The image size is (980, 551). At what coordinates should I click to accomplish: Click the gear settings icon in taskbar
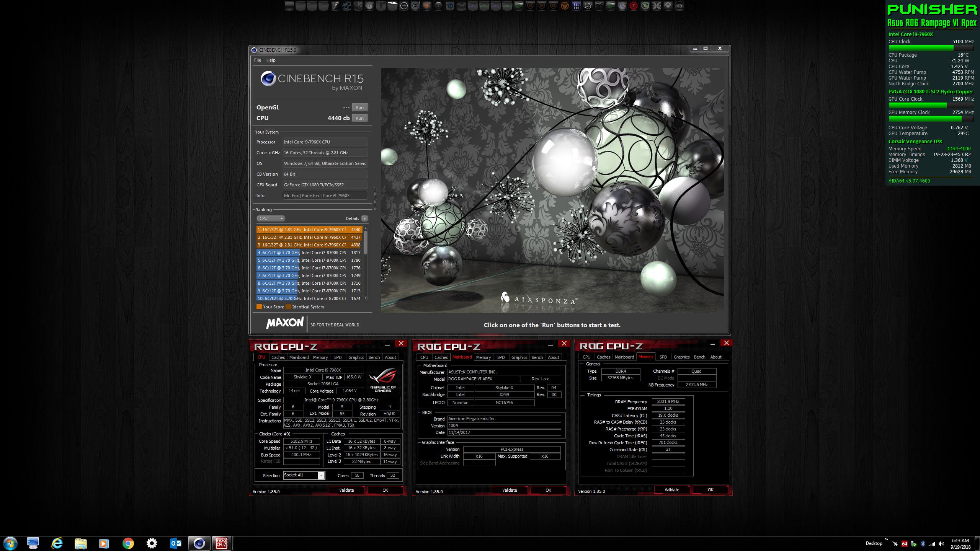coord(152,543)
